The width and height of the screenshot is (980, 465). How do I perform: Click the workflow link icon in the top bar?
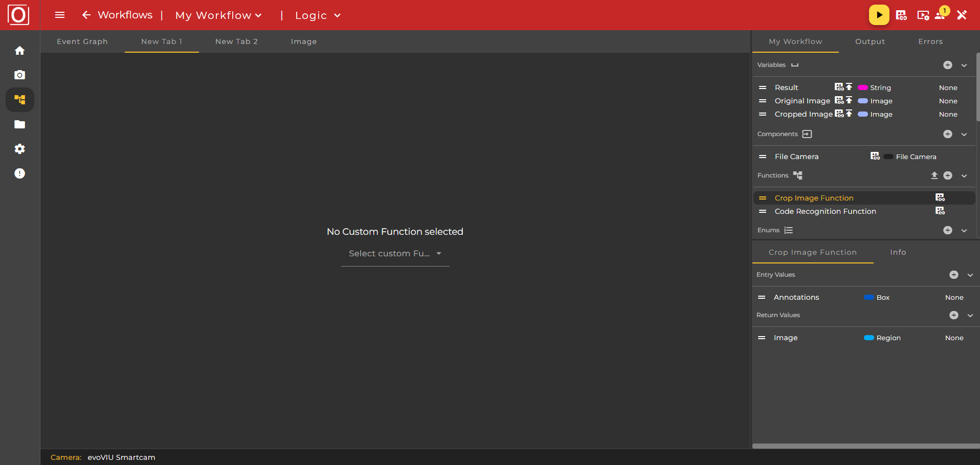coord(901,15)
